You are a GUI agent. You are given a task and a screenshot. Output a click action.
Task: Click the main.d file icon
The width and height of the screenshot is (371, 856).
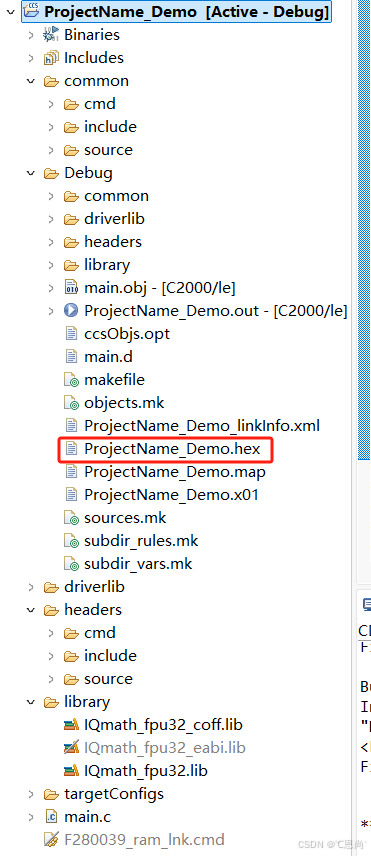71,356
